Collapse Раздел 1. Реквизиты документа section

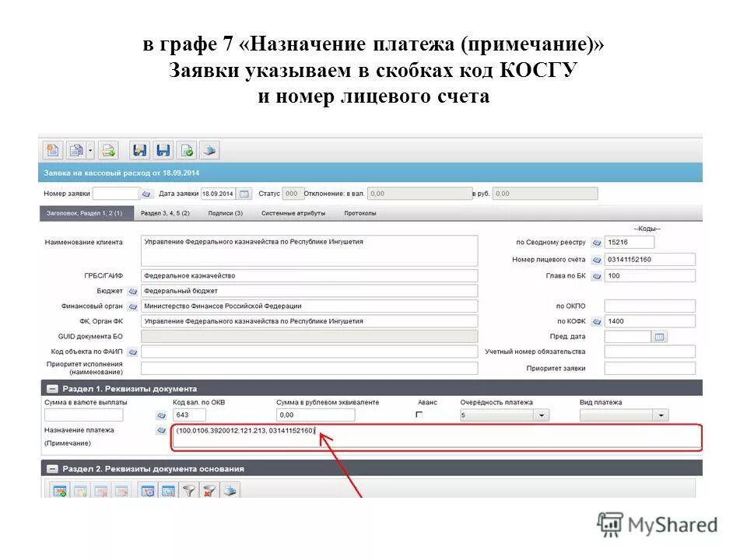pyautogui.click(x=51, y=386)
